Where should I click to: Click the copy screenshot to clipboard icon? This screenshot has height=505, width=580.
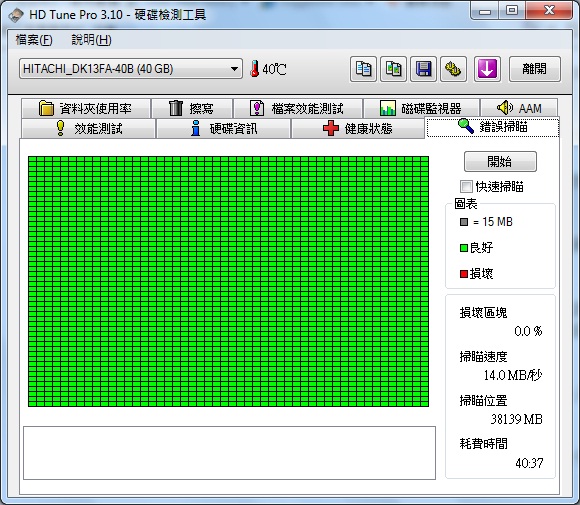[394, 69]
